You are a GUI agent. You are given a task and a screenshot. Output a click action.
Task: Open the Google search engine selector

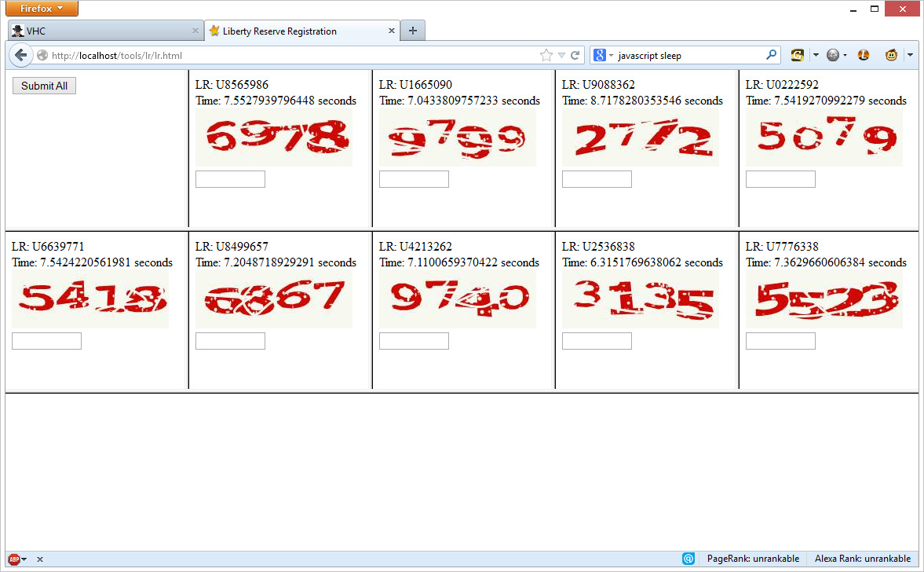[603, 56]
